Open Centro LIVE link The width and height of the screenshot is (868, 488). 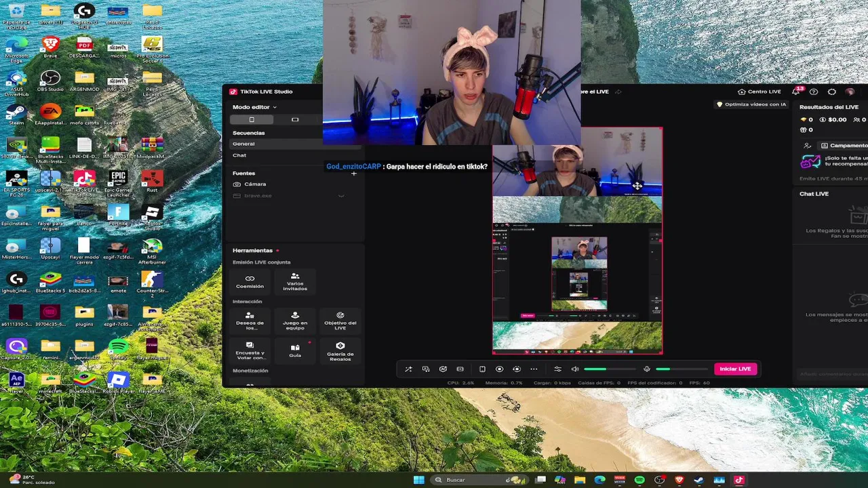tap(759, 91)
